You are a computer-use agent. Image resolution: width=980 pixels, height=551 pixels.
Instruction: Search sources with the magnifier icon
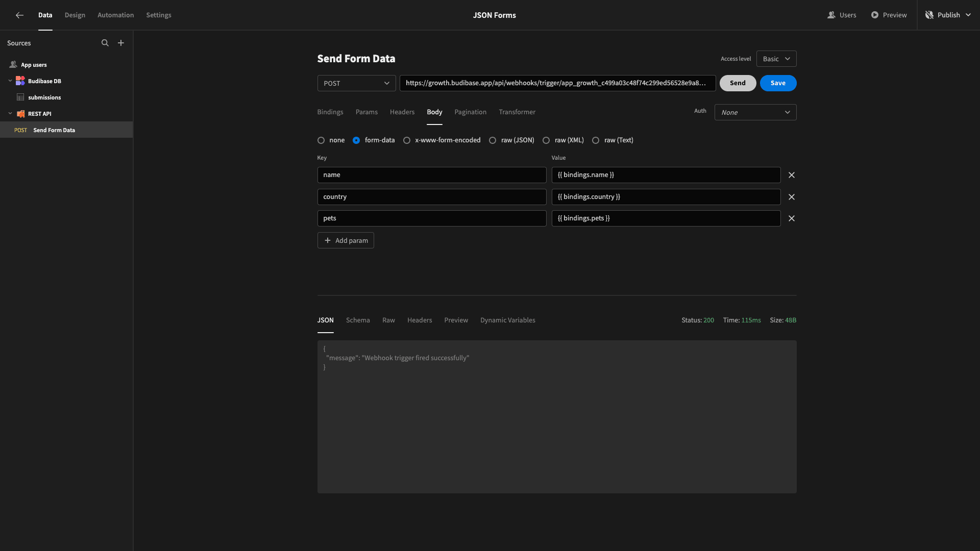click(x=105, y=43)
